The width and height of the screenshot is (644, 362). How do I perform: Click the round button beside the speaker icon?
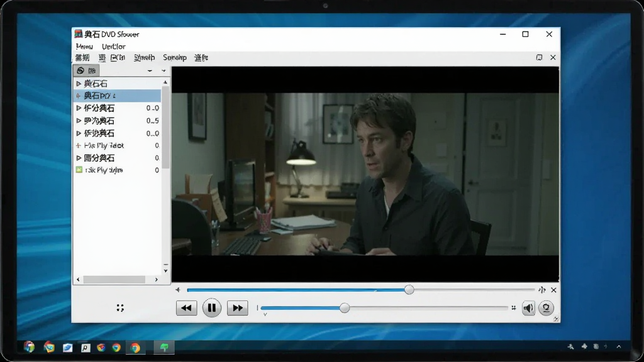click(x=546, y=308)
